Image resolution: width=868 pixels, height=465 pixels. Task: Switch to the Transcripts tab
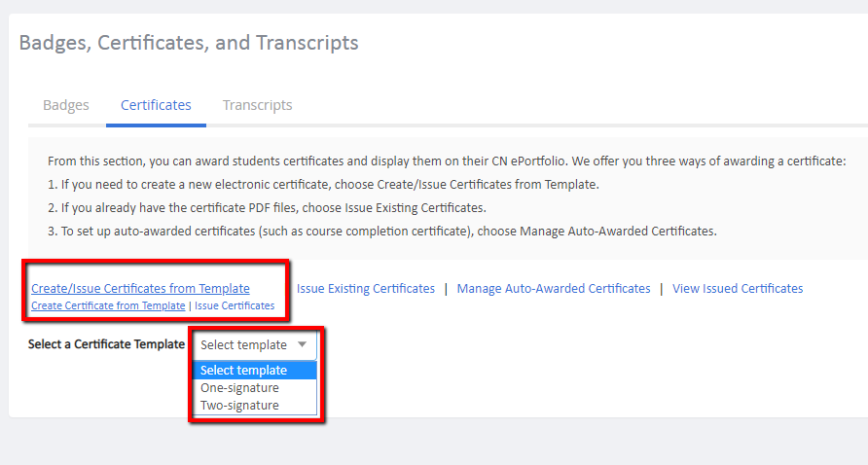(258, 105)
